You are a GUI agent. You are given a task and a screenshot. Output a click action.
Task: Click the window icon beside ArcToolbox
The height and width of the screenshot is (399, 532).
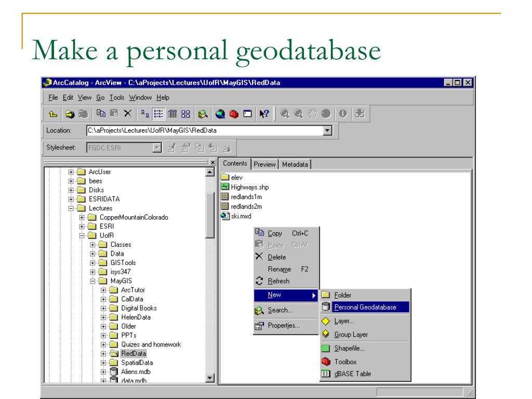[248, 114]
